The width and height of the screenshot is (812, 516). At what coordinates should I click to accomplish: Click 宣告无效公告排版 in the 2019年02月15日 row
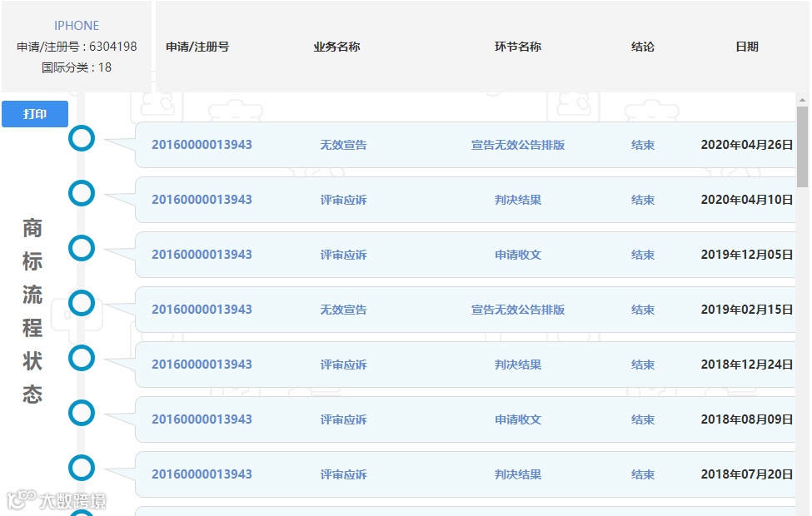click(x=518, y=310)
